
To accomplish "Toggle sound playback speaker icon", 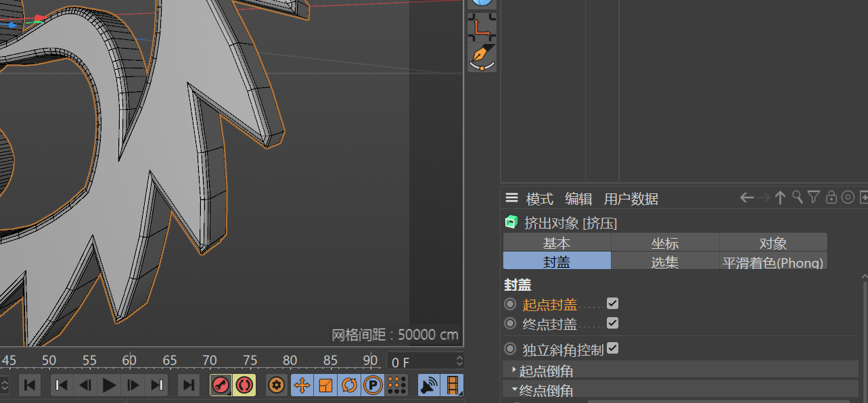I will (429, 385).
